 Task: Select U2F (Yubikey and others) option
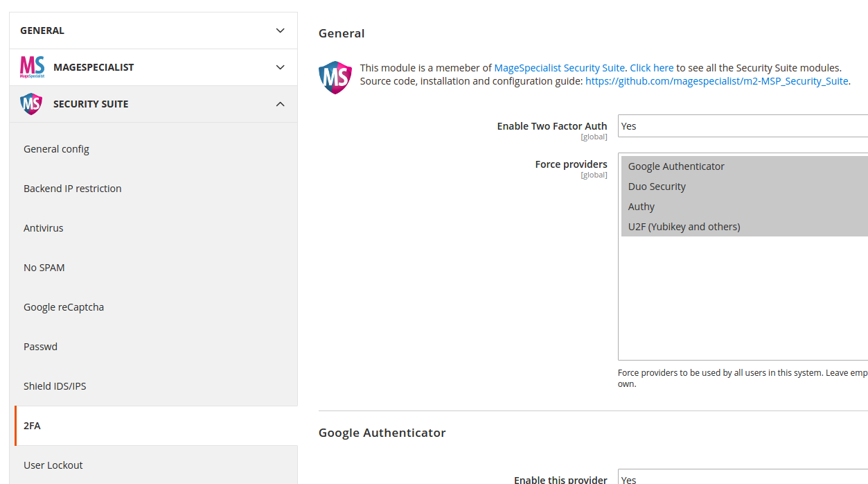pyautogui.click(x=684, y=227)
